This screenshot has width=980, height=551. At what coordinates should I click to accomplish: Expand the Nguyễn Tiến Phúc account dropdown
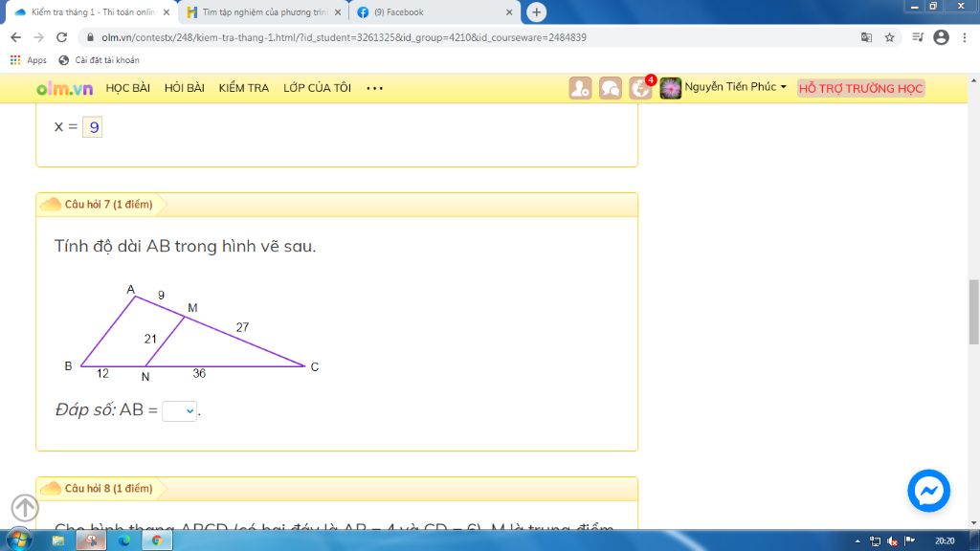(735, 87)
